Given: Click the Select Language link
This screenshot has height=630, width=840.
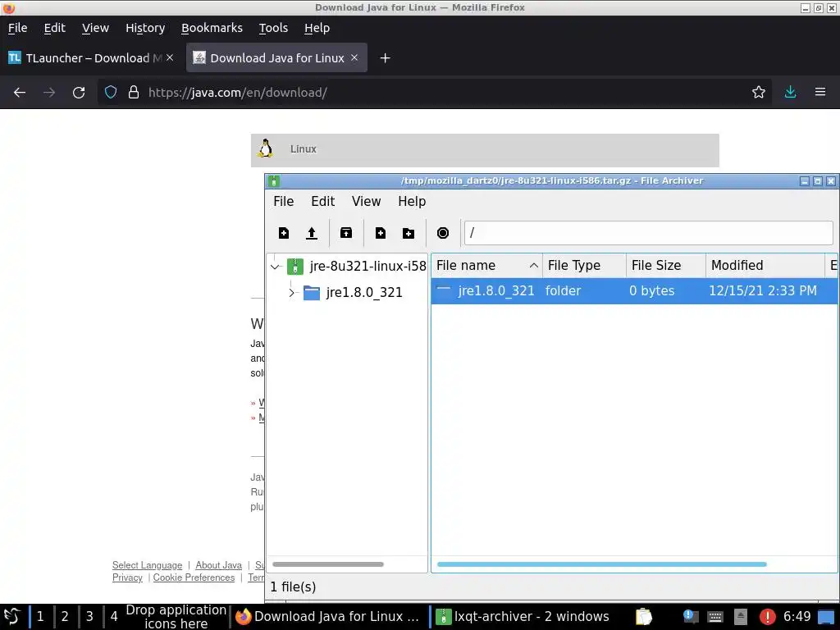Looking at the screenshot, I should pyautogui.click(x=147, y=565).
